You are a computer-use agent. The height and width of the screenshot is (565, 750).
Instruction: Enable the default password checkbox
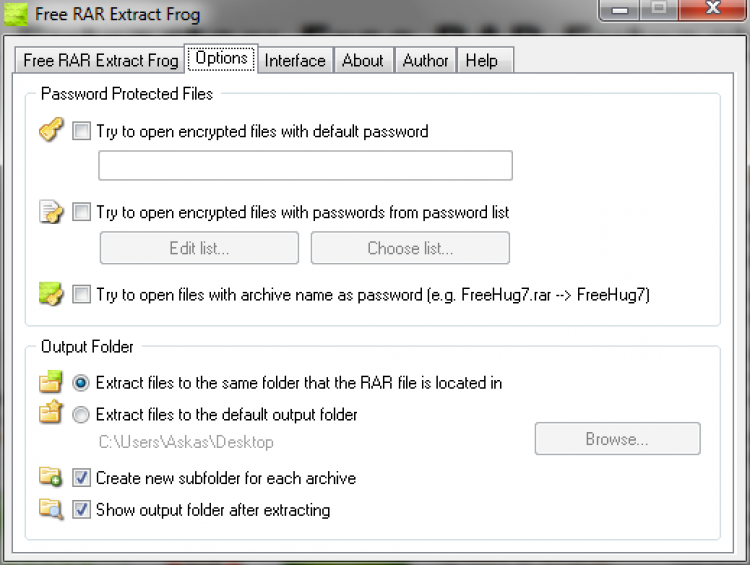point(82,131)
